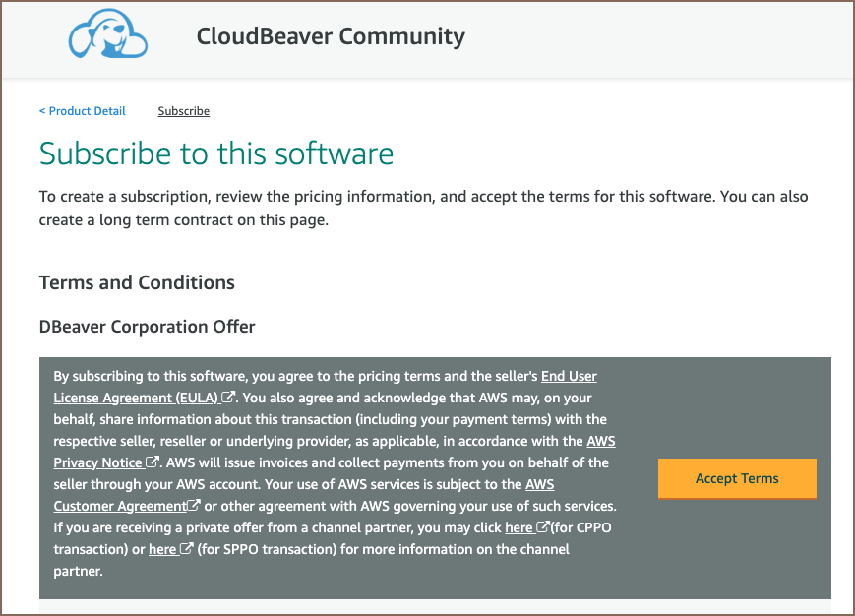Click the external-link icon before '(for CPPO transaction)'
The image size is (855, 616).
542,527
